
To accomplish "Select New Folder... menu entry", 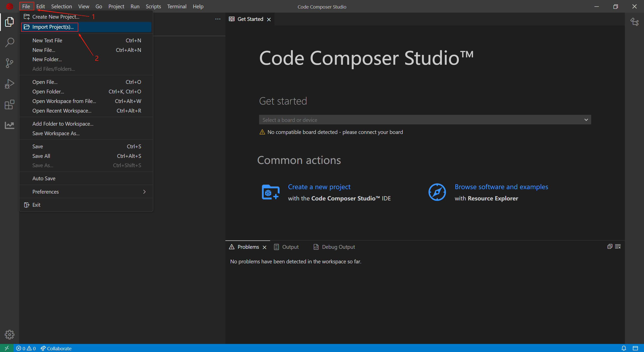I will 86,59.
